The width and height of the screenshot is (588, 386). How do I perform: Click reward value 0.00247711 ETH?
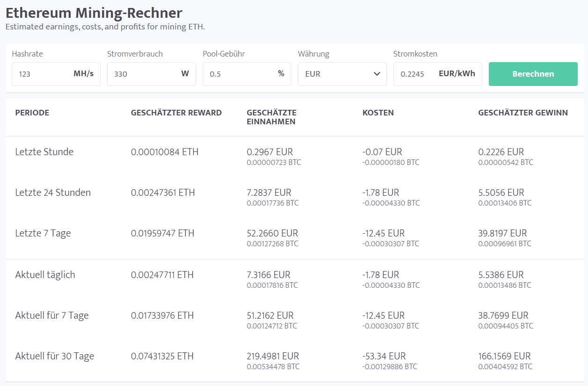162,275
